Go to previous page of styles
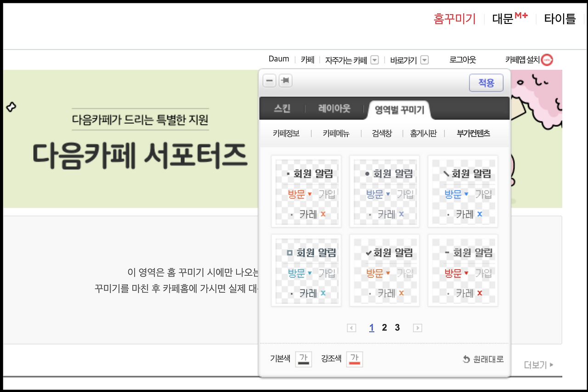The height and width of the screenshot is (392, 588). [352, 328]
